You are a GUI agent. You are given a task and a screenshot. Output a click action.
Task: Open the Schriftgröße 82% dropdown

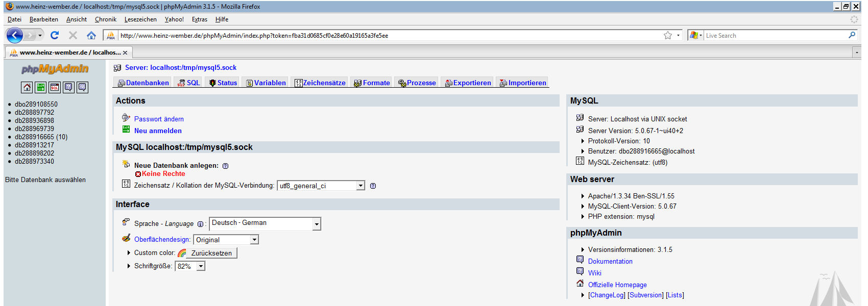[x=190, y=266]
